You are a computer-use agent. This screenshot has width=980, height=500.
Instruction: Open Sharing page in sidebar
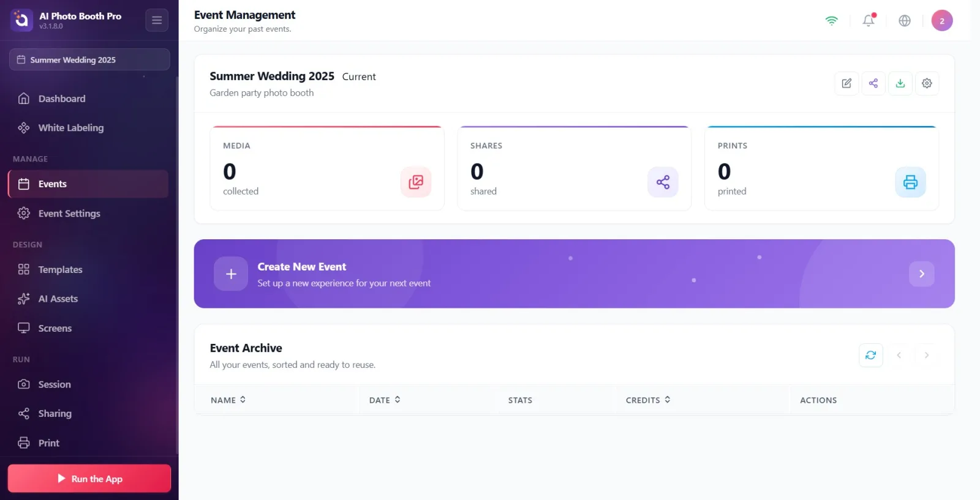(x=88, y=414)
